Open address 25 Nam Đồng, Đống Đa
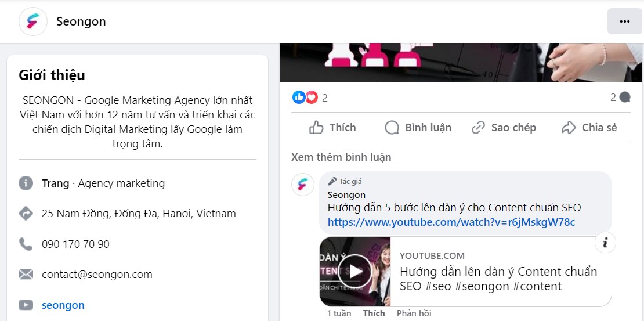This screenshot has width=644, height=321. click(x=139, y=214)
